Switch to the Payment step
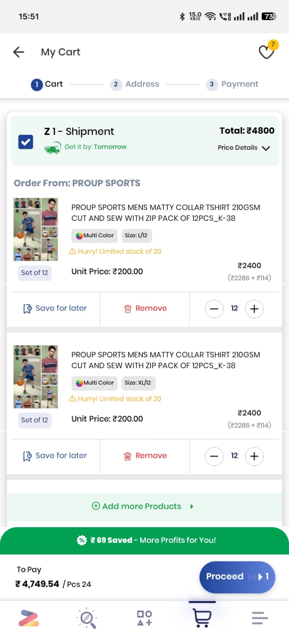The height and width of the screenshot is (644, 289). [x=232, y=84]
